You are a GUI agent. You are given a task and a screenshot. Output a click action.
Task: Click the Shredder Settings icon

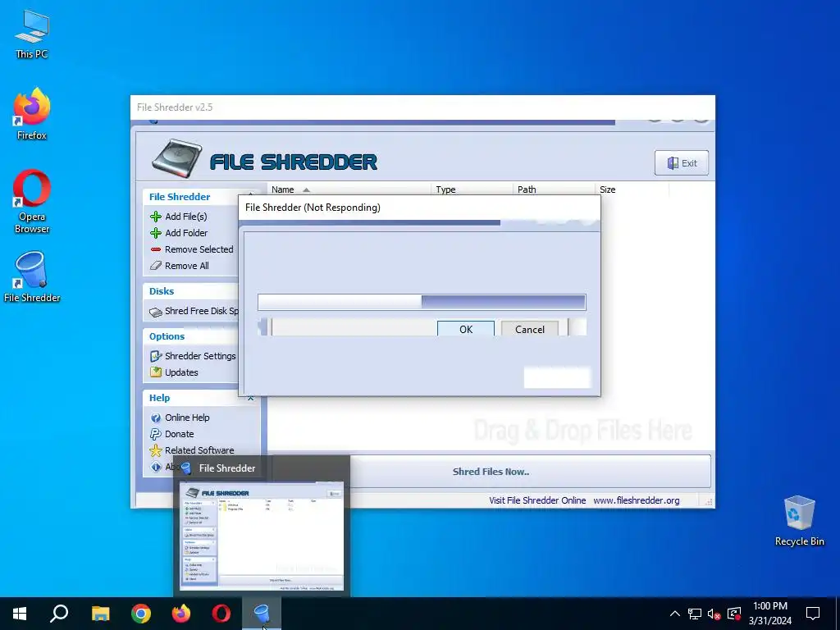[x=156, y=356]
